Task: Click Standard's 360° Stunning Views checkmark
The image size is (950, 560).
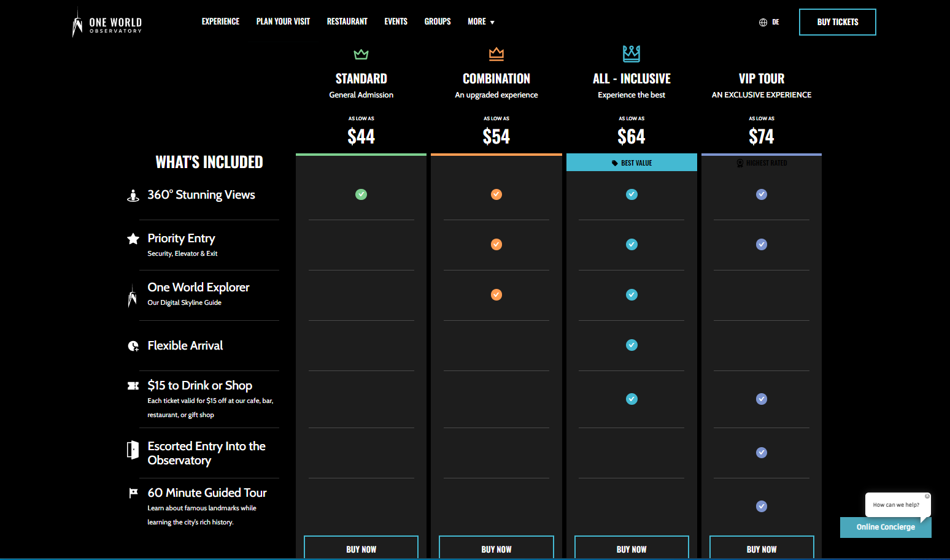Action: coord(361,194)
